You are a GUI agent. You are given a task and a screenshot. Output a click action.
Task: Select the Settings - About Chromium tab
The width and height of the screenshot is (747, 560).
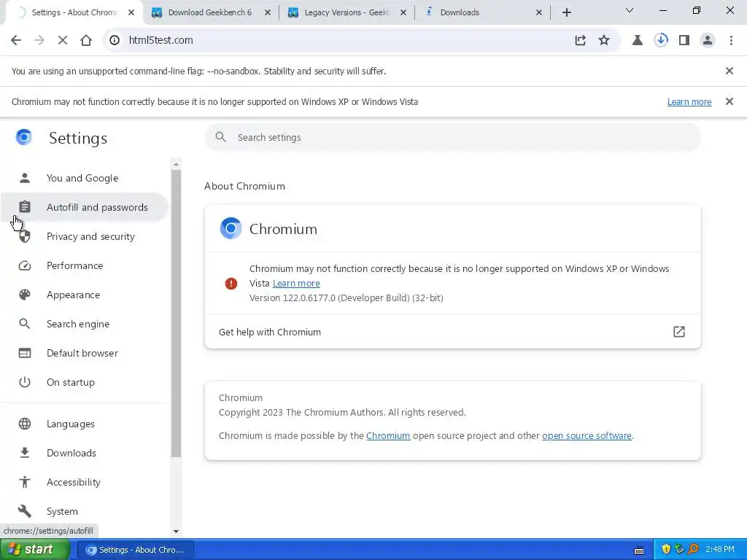point(72,12)
